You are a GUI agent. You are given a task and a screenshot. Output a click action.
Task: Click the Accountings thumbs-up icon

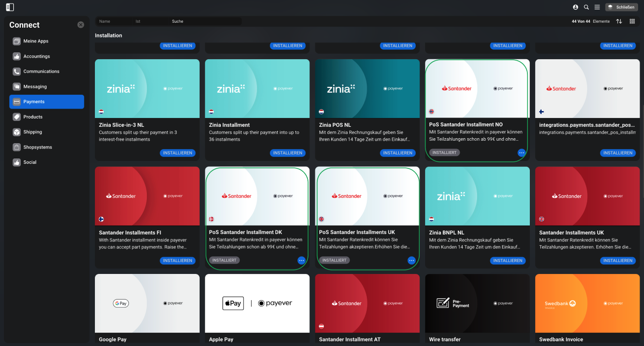(x=17, y=56)
